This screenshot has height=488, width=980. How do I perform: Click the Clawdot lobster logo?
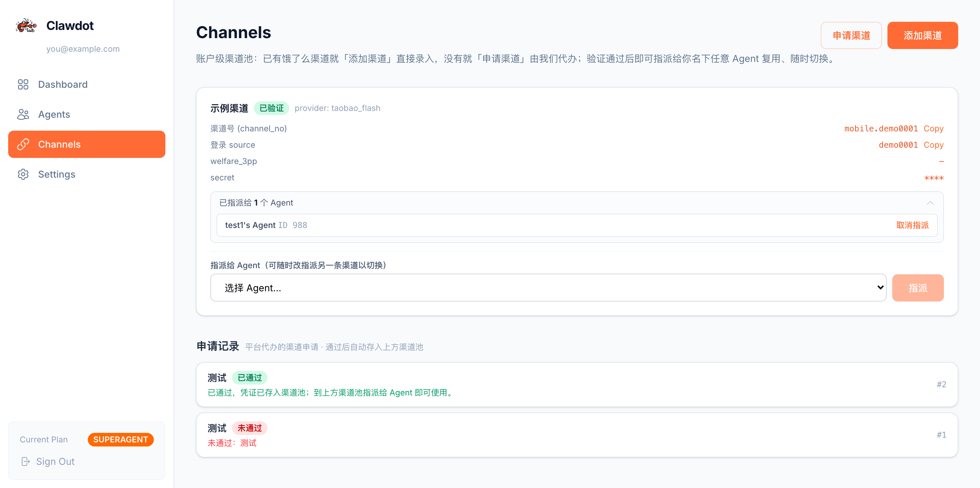point(26,26)
